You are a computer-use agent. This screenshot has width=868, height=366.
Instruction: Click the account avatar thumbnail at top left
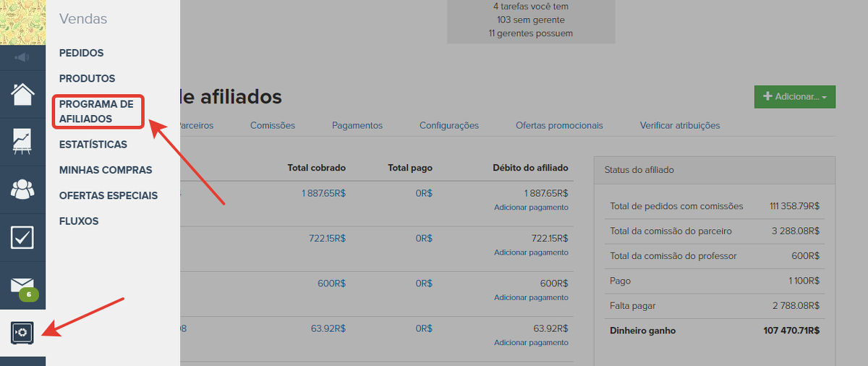(x=22, y=22)
